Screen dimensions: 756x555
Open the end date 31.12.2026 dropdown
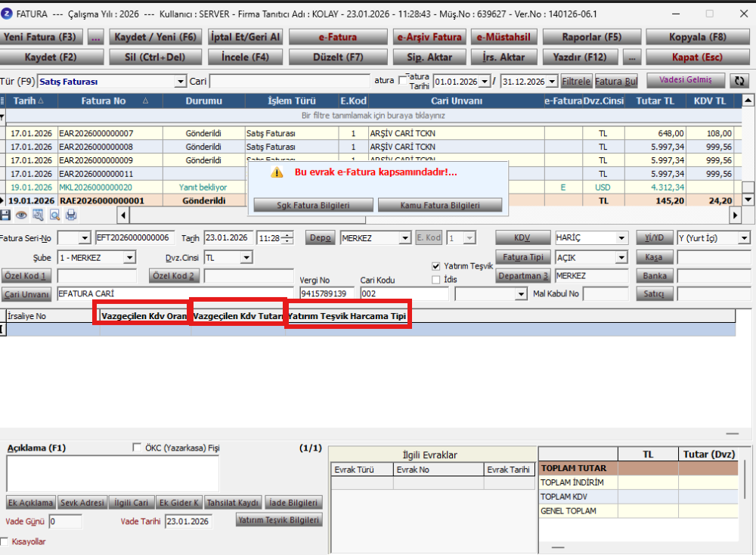(x=552, y=82)
